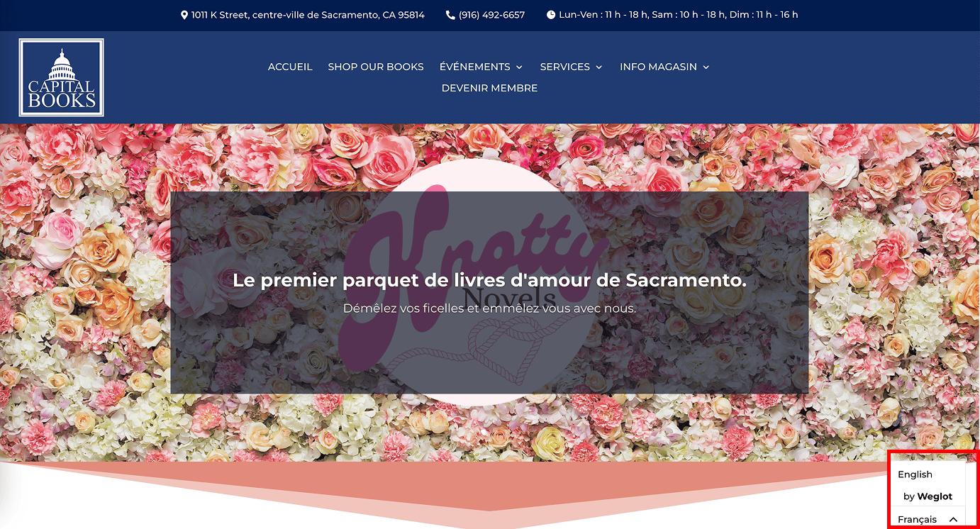Viewport: 980px width, 529px height.
Task: Open the by Weglot link
Action: (928, 496)
